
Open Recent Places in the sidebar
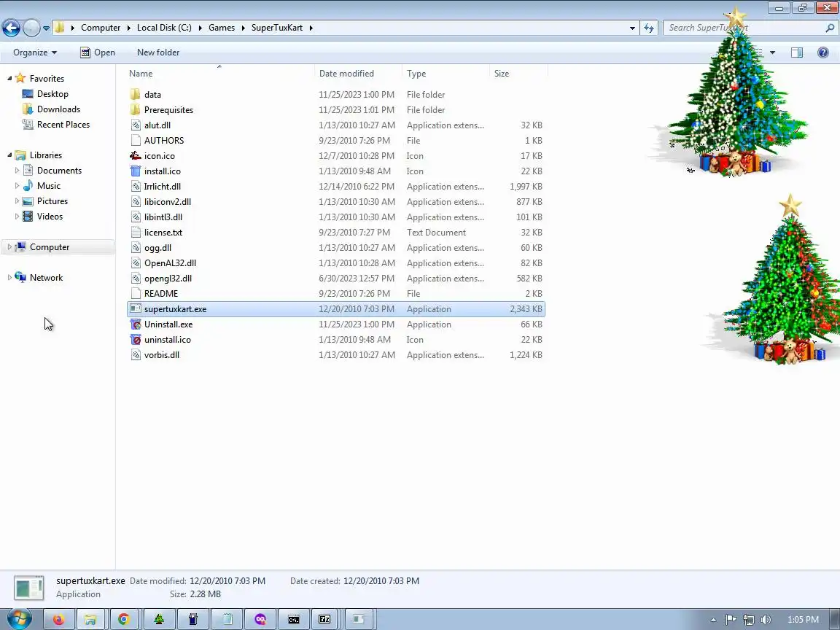point(63,124)
